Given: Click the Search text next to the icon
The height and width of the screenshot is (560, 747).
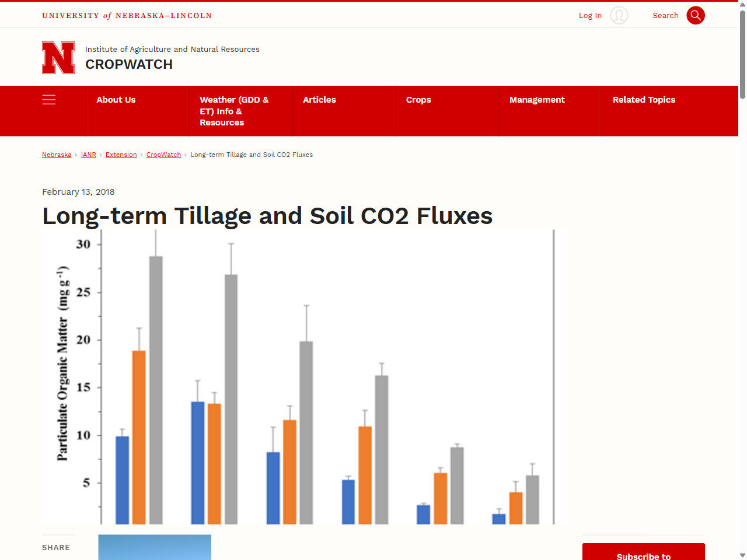Looking at the screenshot, I should pyautogui.click(x=665, y=15).
